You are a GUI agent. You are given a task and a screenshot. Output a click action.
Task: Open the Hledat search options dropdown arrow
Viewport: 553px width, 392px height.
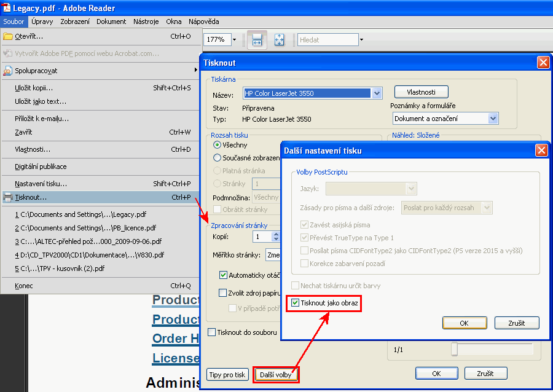point(361,40)
